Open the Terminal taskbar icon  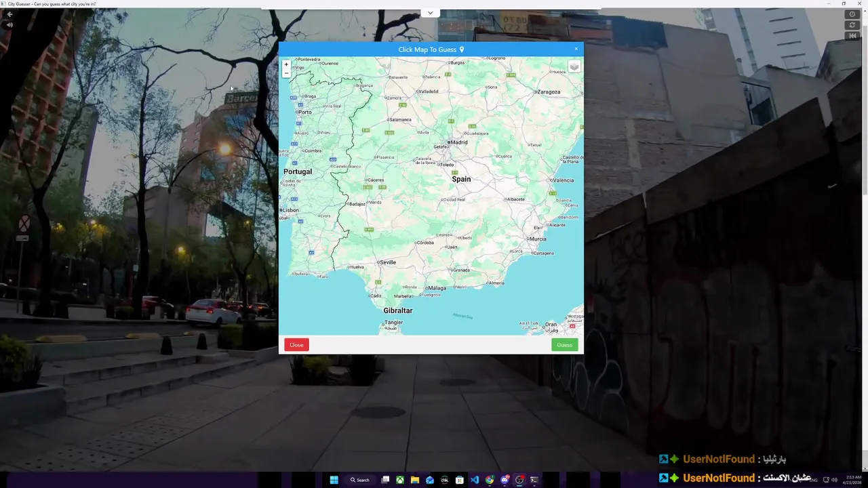(534, 480)
